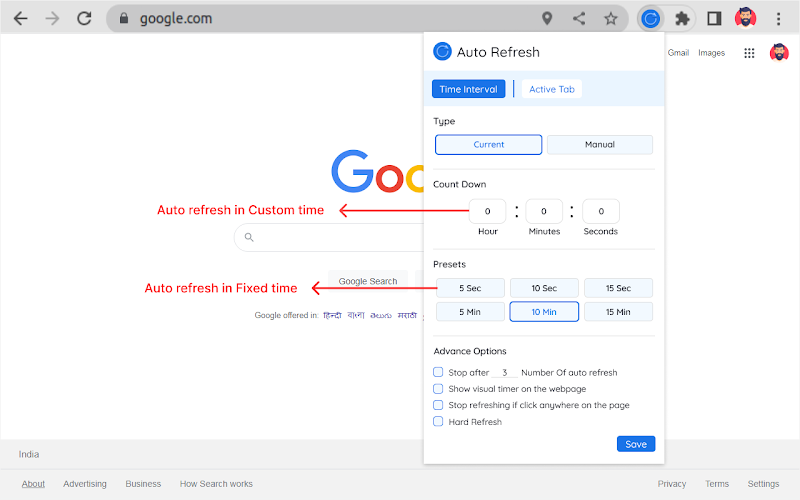
Task: Click the Hour countdown field
Action: [487, 211]
